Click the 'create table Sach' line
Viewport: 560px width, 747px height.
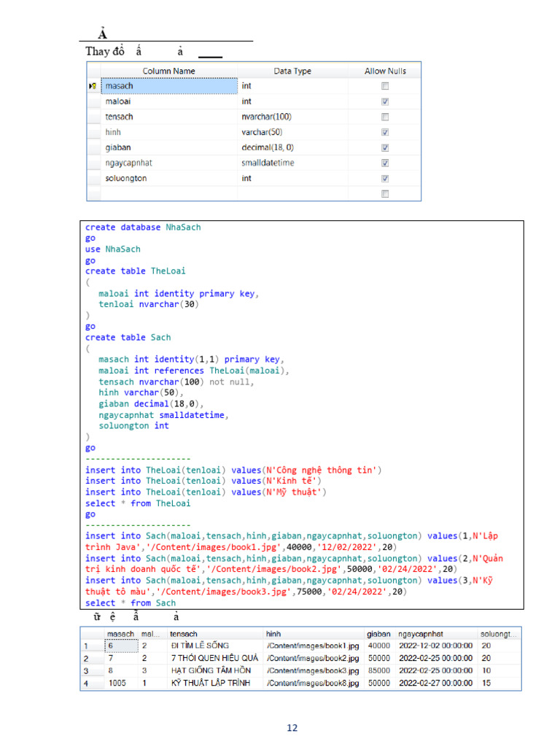[128, 338]
